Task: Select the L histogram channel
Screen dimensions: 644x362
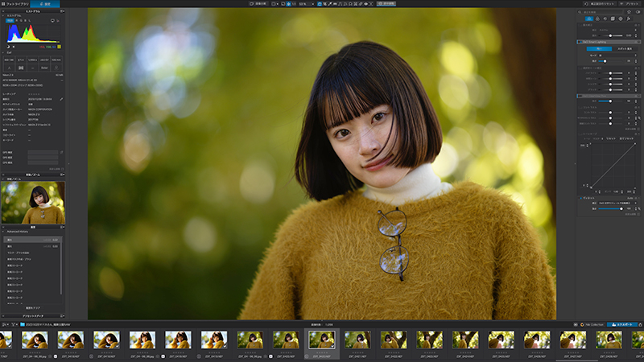Action: (29, 21)
